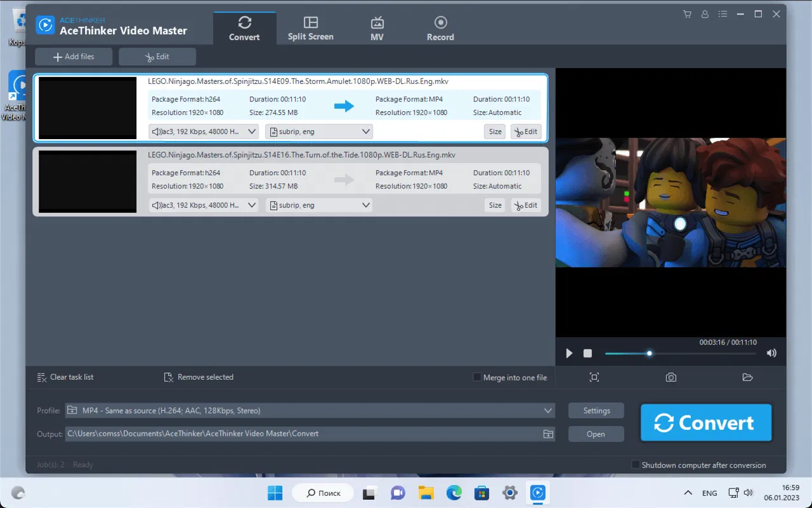Image resolution: width=812 pixels, height=508 pixels.
Task: Select the Turn.of.the.Tide video thumbnail
Action: pyautogui.click(x=88, y=182)
